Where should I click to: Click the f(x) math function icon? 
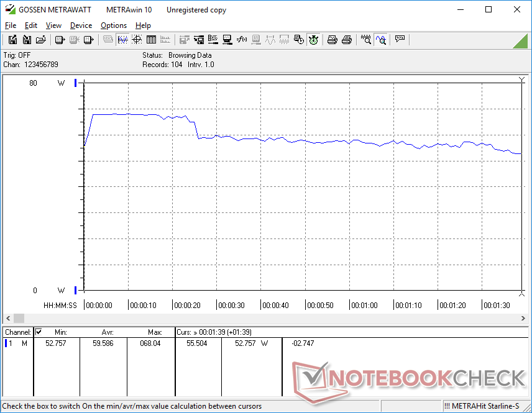[x=242, y=40]
